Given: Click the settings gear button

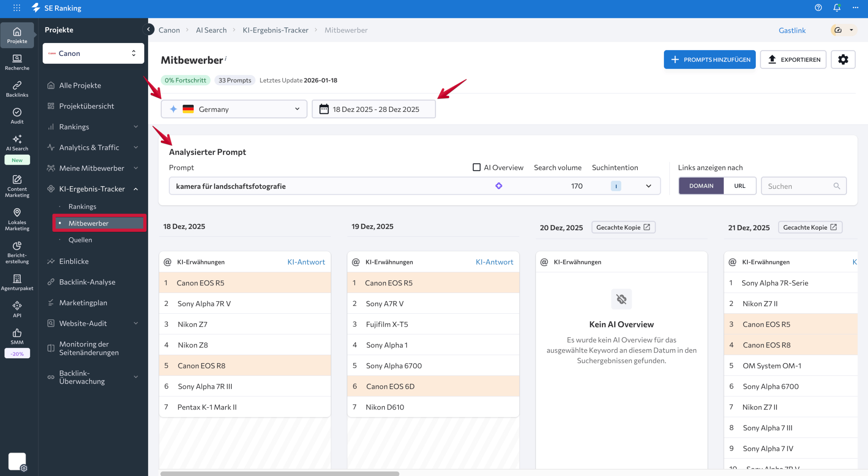Looking at the screenshot, I should pos(843,60).
